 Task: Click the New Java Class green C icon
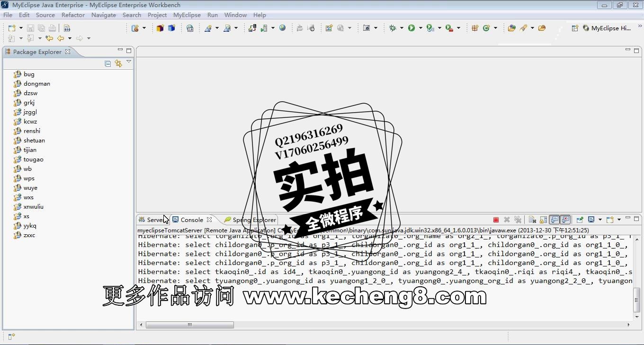click(486, 28)
